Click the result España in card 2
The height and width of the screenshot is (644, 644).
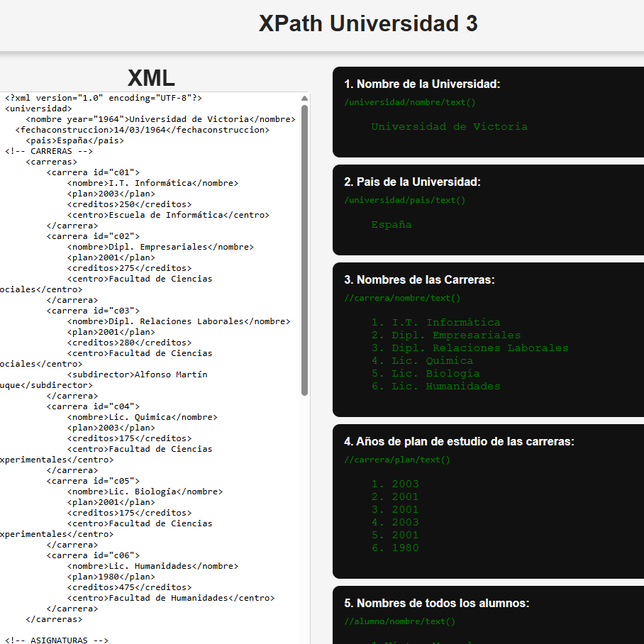pyautogui.click(x=392, y=225)
